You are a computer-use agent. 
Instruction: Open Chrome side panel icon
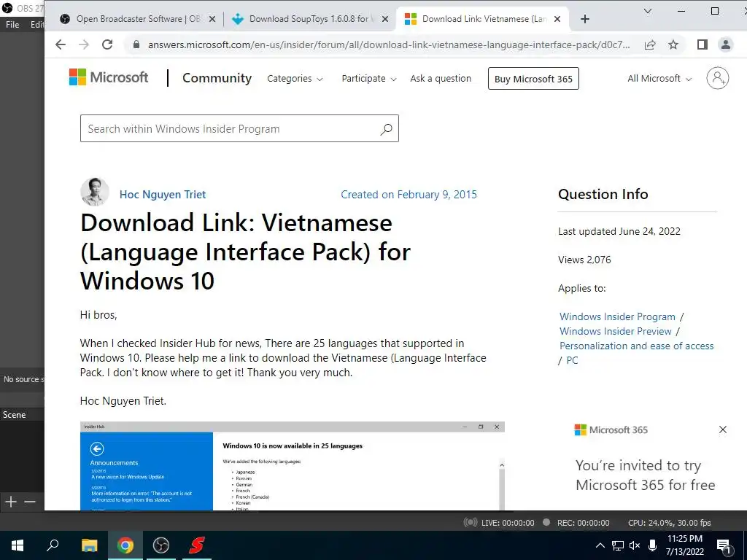point(703,44)
